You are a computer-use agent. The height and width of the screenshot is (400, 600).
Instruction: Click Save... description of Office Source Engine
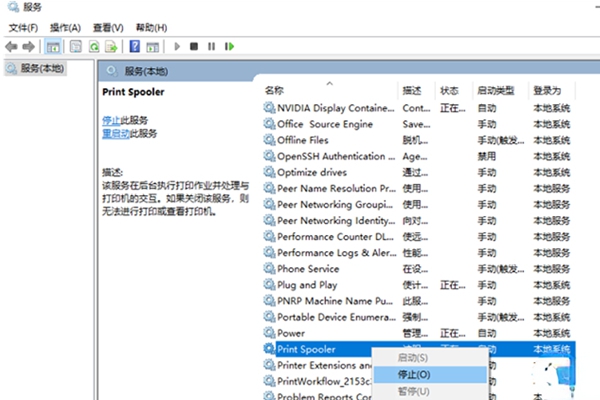[x=416, y=124]
